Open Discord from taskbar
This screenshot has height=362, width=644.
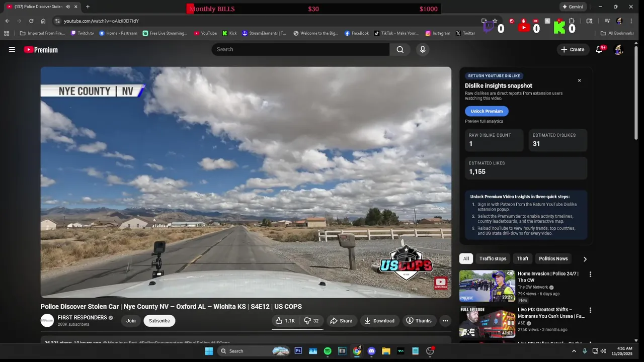[x=371, y=351]
